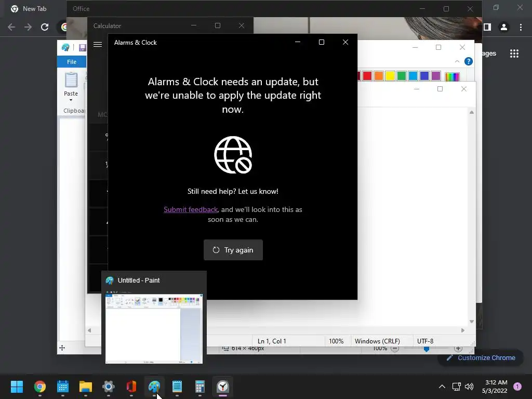This screenshot has height=399, width=532.
Task: Select yellow color swatch in Paint
Action: click(x=390, y=76)
